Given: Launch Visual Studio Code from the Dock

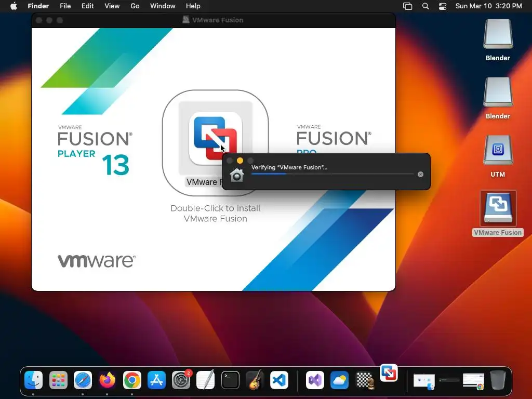Looking at the screenshot, I should (279, 380).
